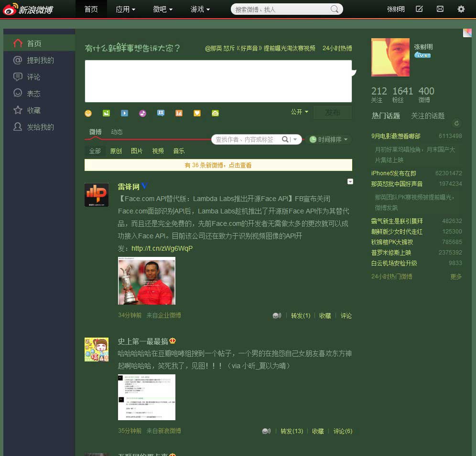Open the 应用 menu in the top bar
Image resolution: width=476 pixels, height=456 pixels.
pos(125,9)
